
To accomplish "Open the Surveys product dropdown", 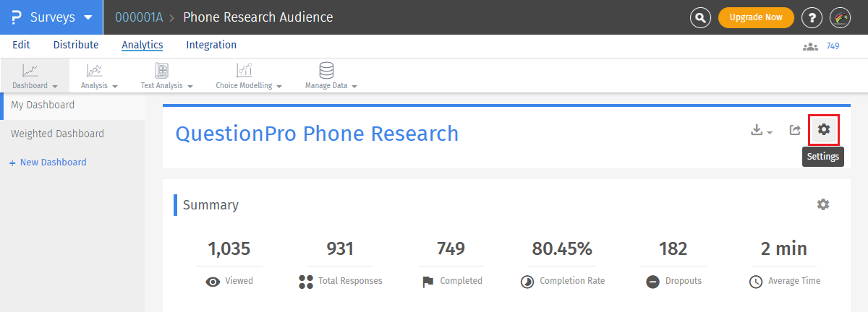I will click(61, 17).
